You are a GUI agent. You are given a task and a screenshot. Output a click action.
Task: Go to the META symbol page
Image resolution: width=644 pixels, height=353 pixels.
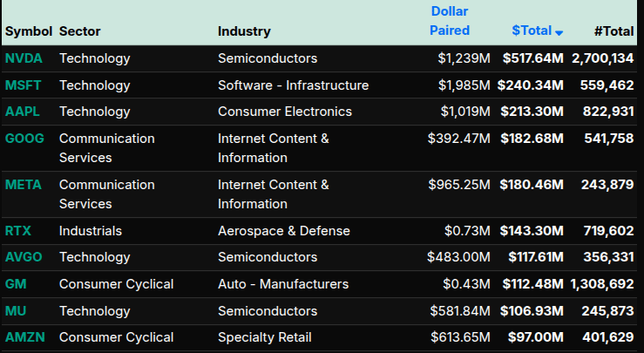point(24,185)
